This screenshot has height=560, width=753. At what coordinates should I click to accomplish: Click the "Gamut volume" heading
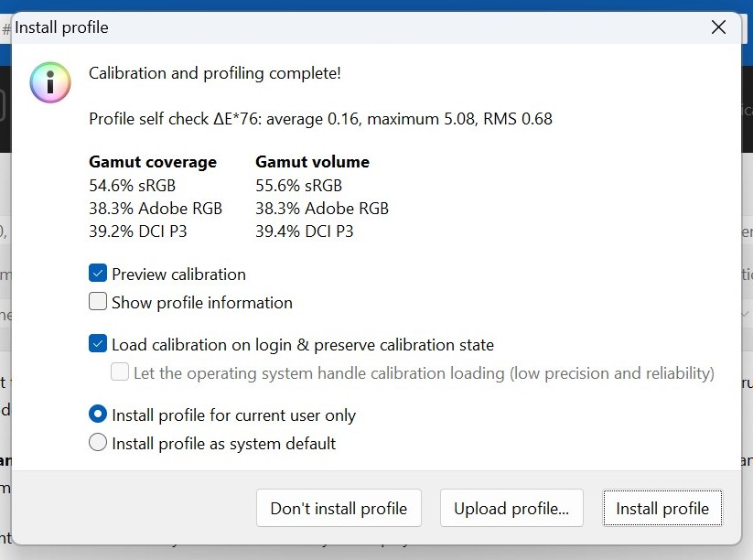coord(312,162)
